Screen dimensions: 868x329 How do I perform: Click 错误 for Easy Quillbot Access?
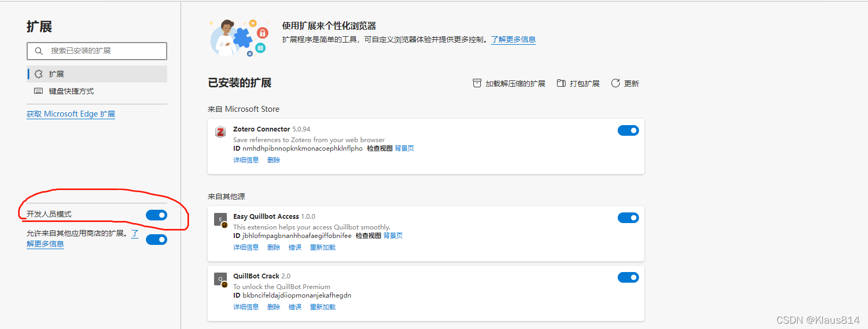[x=295, y=248]
